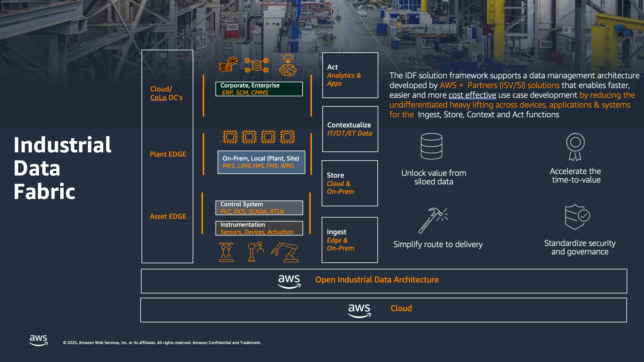Viewport: 644px width, 362px height.
Task: Click the Control System PLC box
Action: (259, 208)
